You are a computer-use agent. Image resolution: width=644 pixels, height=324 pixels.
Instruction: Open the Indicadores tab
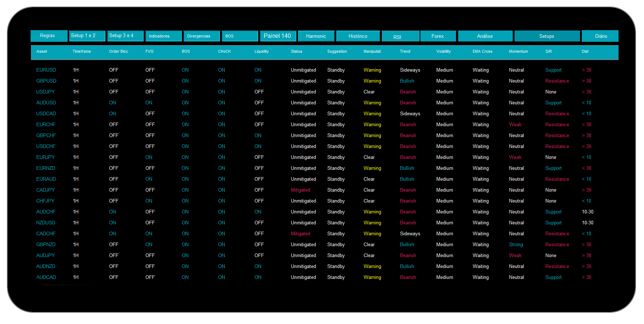tap(164, 36)
